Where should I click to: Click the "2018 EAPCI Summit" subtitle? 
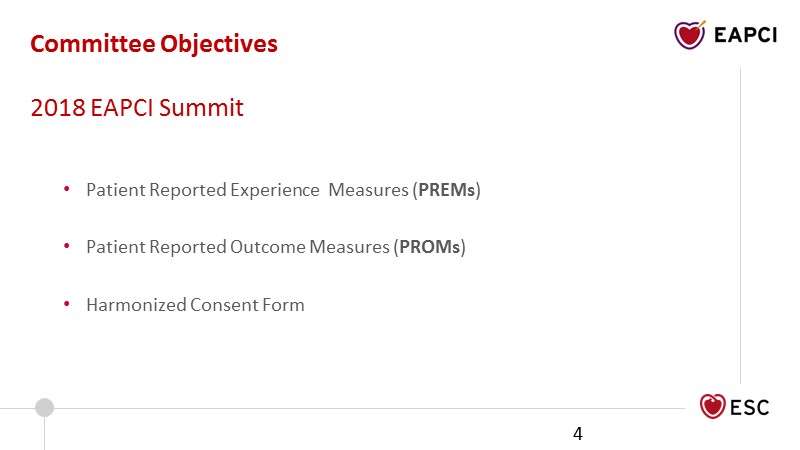(137, 107)
